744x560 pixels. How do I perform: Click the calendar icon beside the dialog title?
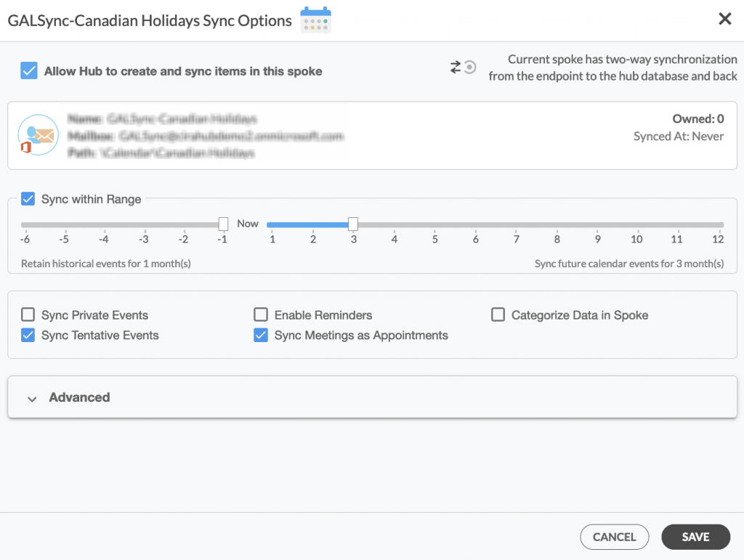315,20
